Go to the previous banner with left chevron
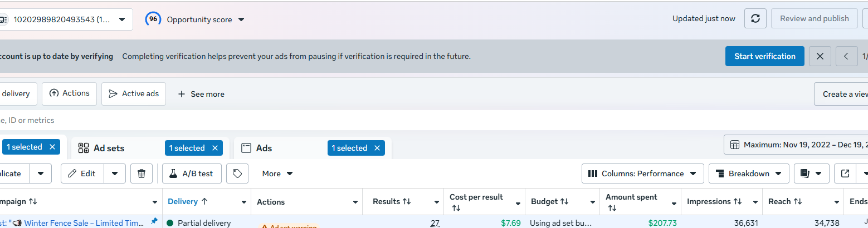The height and width of the screenshot is (228, 868). coord(847,56)
